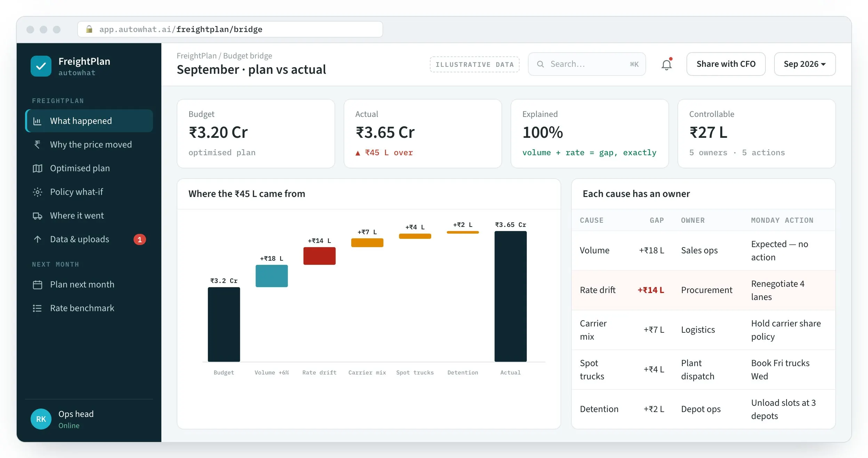The height and width of the screenshot is (458, 868).
Task: Select Policy what-if in the sidebar
Action: point(89,192)
